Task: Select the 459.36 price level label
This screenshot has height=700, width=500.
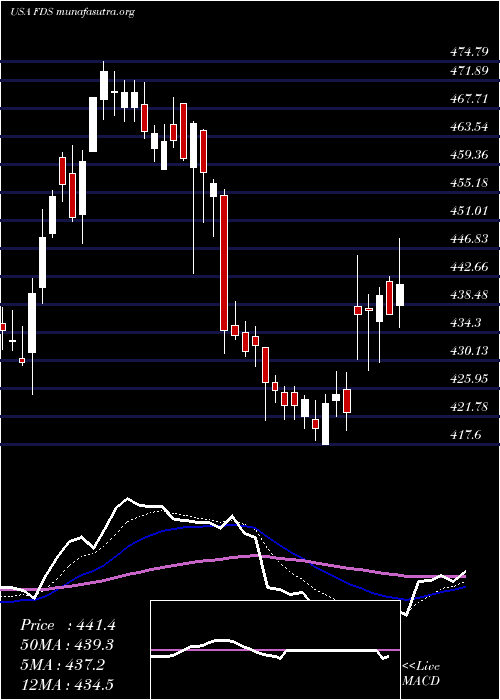Action: click(x=469, y=155)
